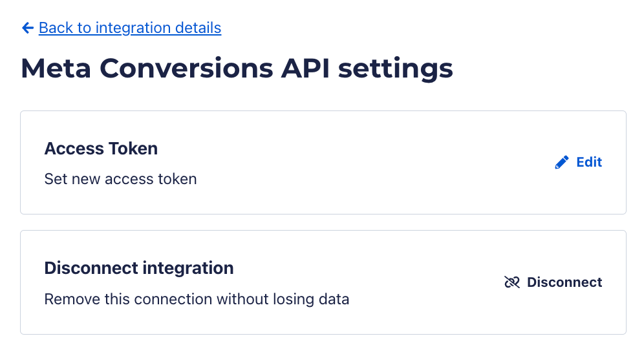Image resolution: width=644 pixels, height=345 pixels.
Task: Click the word Meta in the heading
Action: point(56,68)
